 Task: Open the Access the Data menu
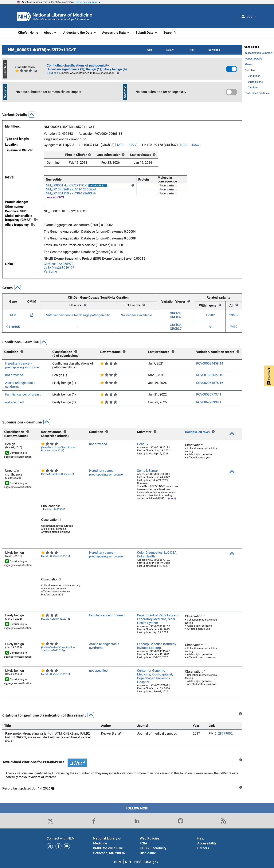(x=116, y=33)
